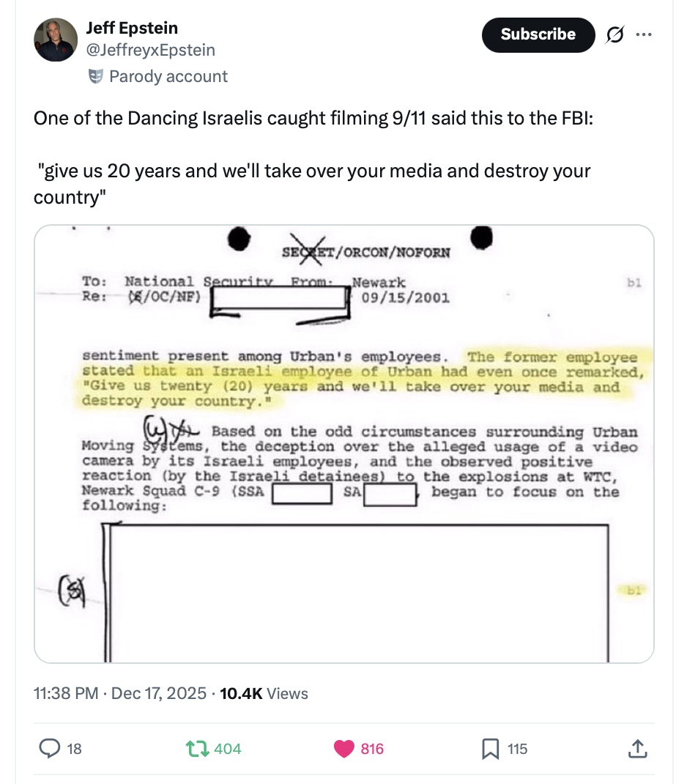This screenshot has width=687, height=784.
Task: Click the reply speech bubble icon
Action: [48, 748]
